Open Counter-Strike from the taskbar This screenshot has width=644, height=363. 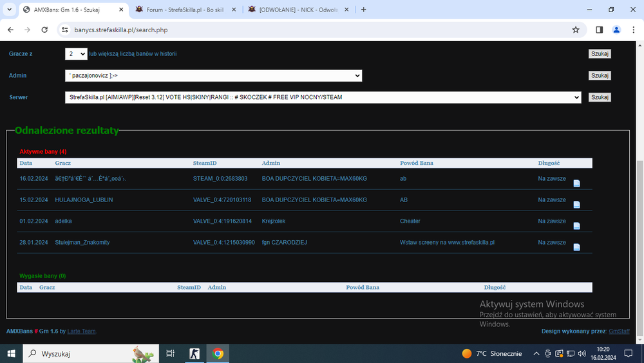pos(194,353)
